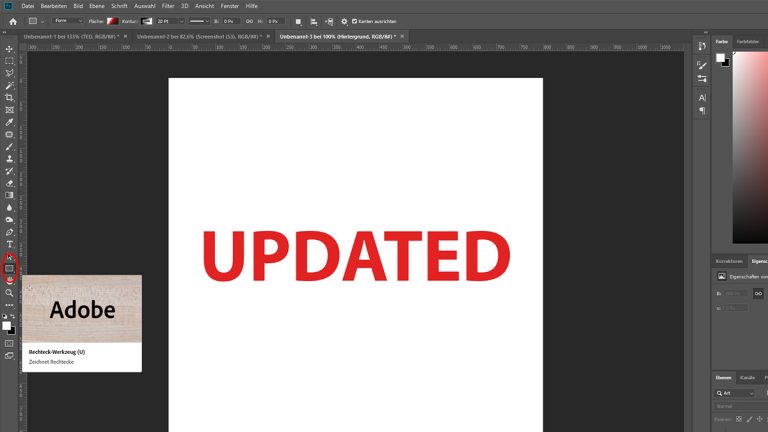Image resolution: width=768 pixels, height=432 pixels.
Task: Open the Paragraph panel icon
Action: 702,111
